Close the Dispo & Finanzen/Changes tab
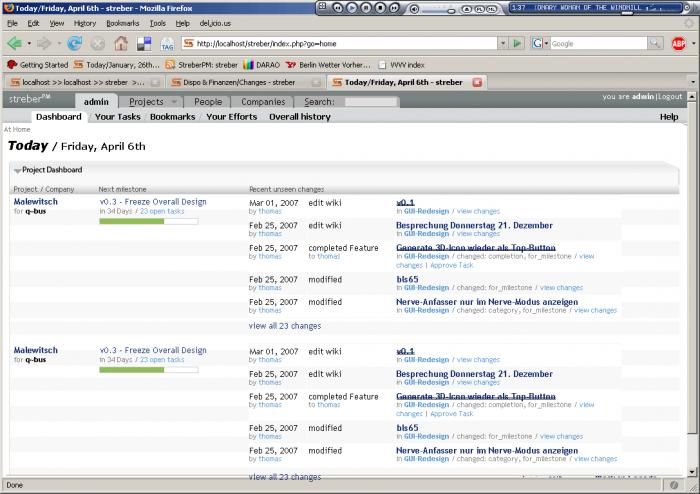The height and width of the screenshot is (494, 700). coord(316,83)
